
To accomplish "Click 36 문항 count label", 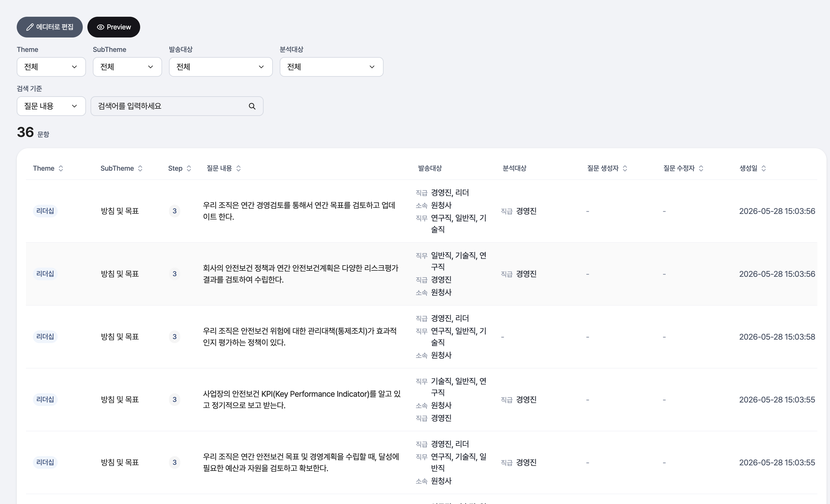I will 33,132.
